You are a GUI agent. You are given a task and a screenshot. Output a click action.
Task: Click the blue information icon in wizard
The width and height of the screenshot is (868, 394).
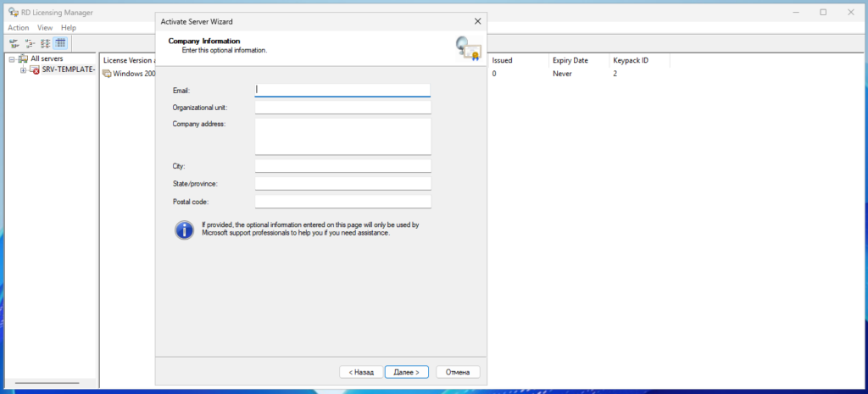(x=184, y=230)
